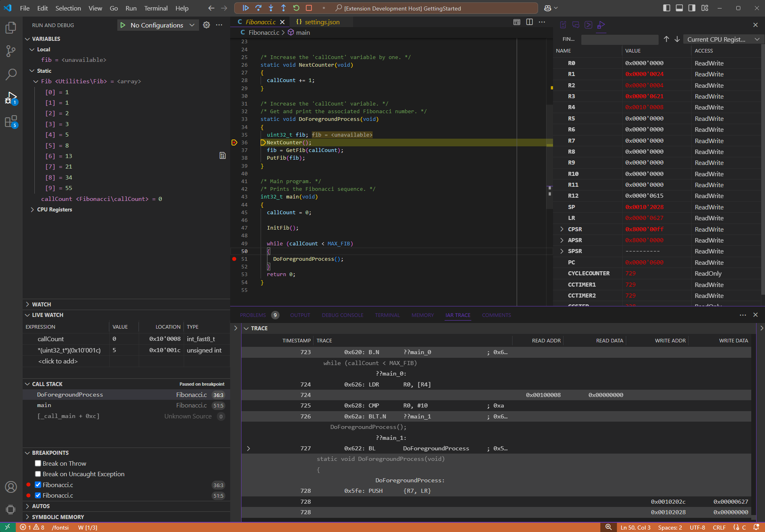The width and height of the screenshot is (765, 532).
Task: Click Step Into in the debug toolbar
Action: tap(271, 8)
